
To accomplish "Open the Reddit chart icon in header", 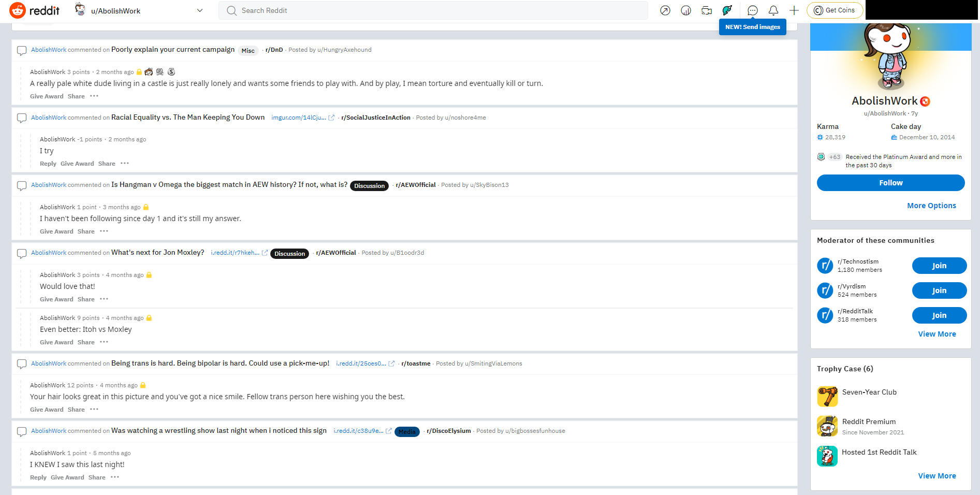I will [686, 10].
